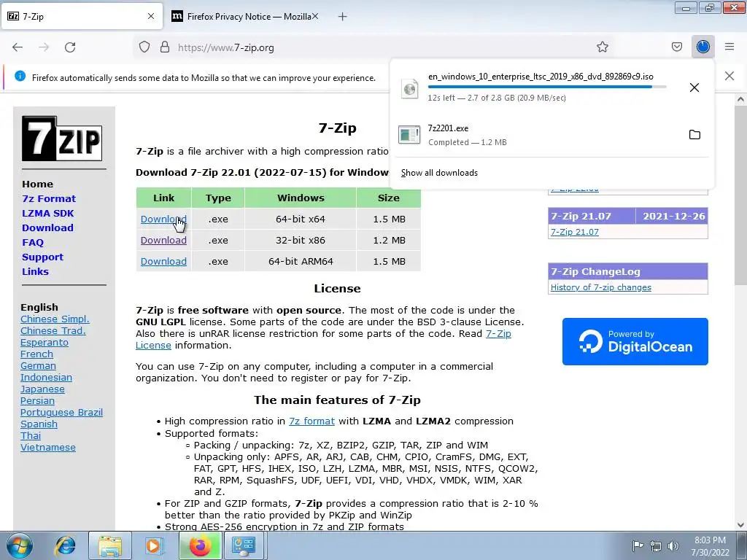Image resolution: width=747 pixels, height=560 pixels.
Task: Switch language to Chinese Simpl.
Action: [55, 319]
